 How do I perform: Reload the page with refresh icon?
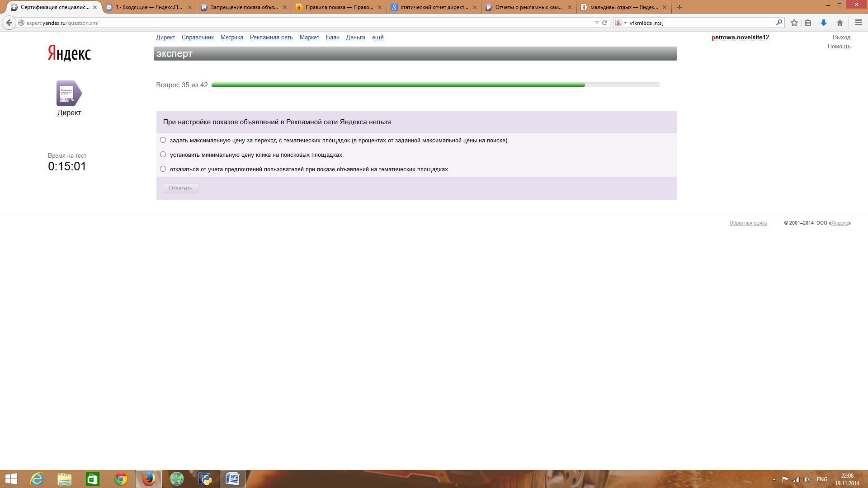604,23
